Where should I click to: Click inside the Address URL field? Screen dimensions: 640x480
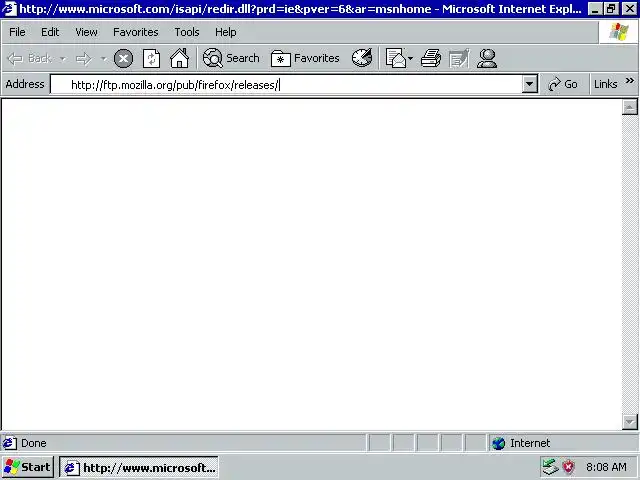coord(286,84)
